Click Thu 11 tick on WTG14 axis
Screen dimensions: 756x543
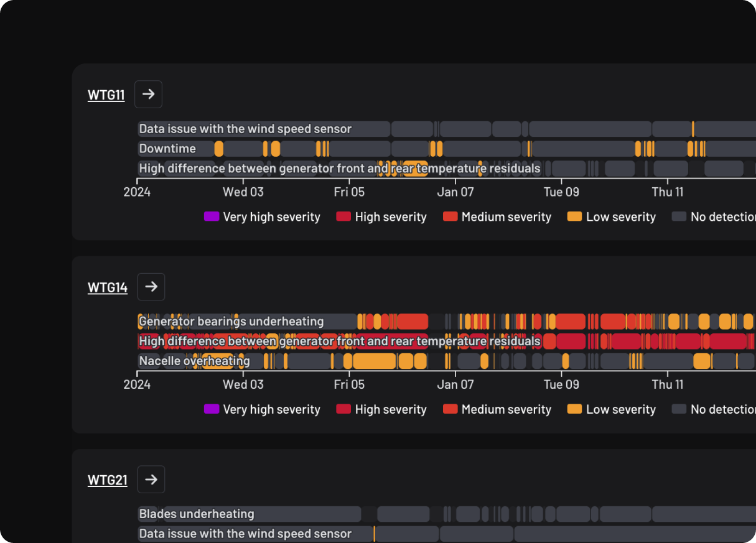point(668,384)
